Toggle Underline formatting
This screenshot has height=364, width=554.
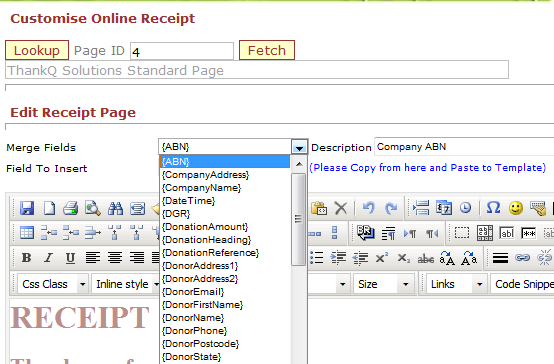click(x=70, y=258)
